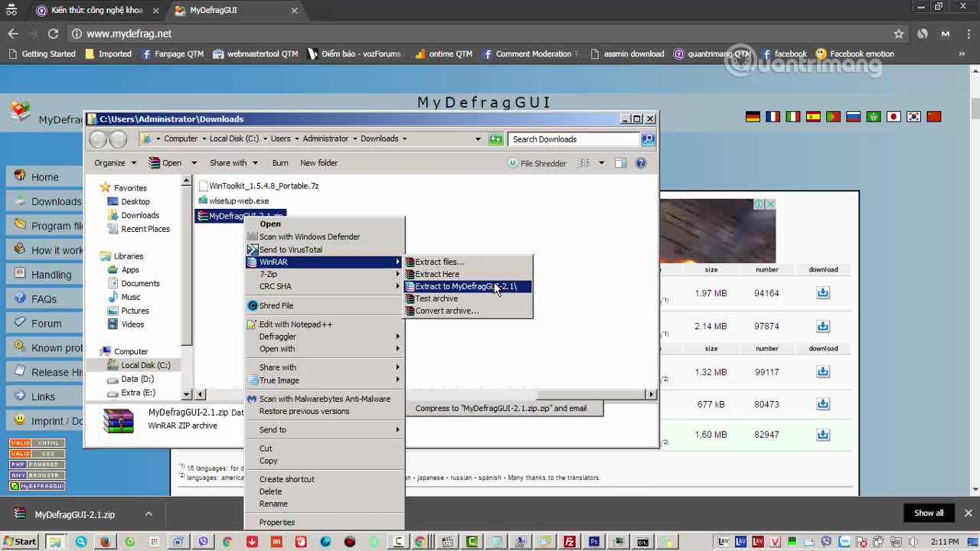Open the chevron beside the download bar item
The width and height of the screenshot is (980, 551).
click(149, 514)
